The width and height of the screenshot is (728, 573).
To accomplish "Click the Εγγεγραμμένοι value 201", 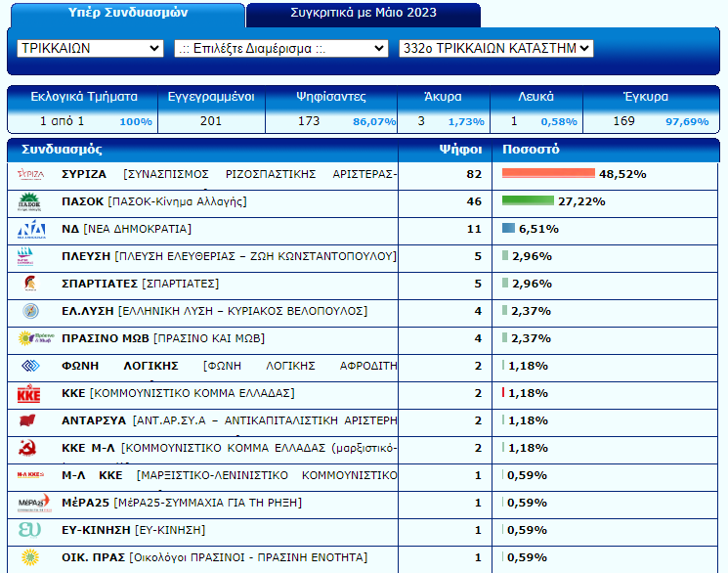I will point(211,121).
